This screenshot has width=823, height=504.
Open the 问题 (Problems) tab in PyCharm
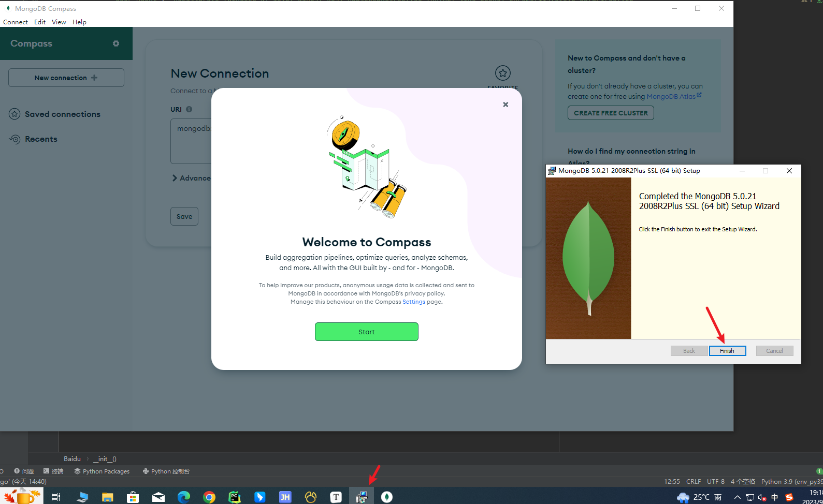coord(24,471)
